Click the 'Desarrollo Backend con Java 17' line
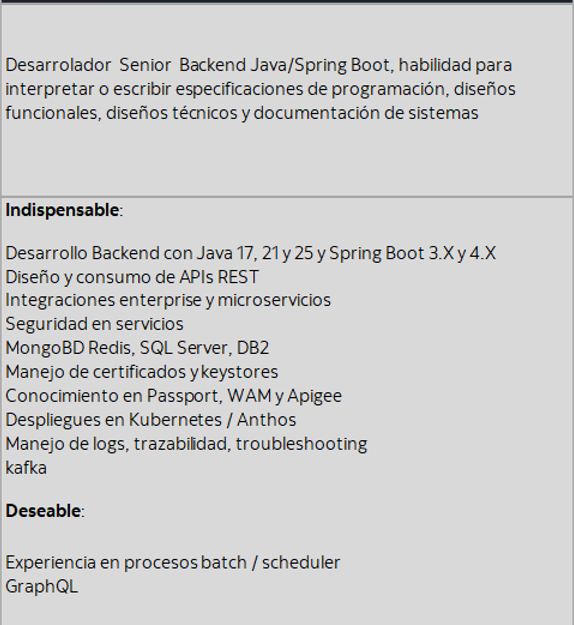This screenshot has height=625, width=574. pyautogui.click(x=250, y=254)
